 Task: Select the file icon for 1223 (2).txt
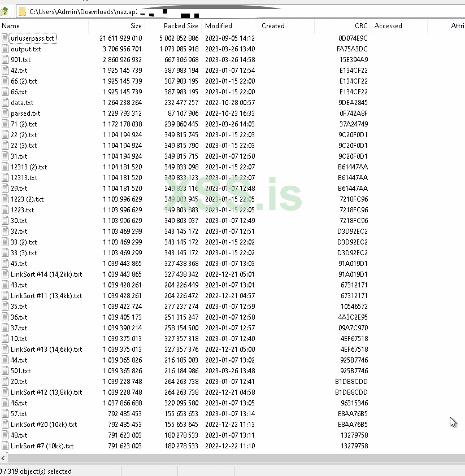point(5,199)
